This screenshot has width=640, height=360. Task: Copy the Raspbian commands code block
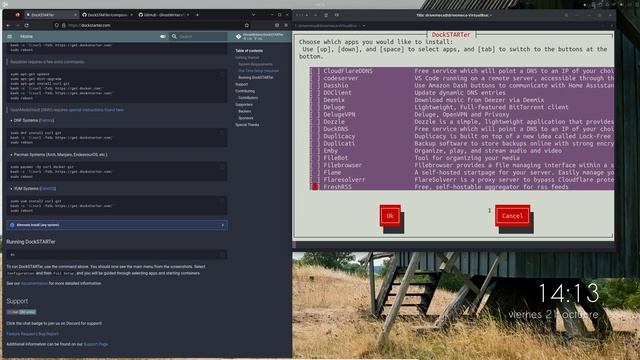tap(222, 74)
